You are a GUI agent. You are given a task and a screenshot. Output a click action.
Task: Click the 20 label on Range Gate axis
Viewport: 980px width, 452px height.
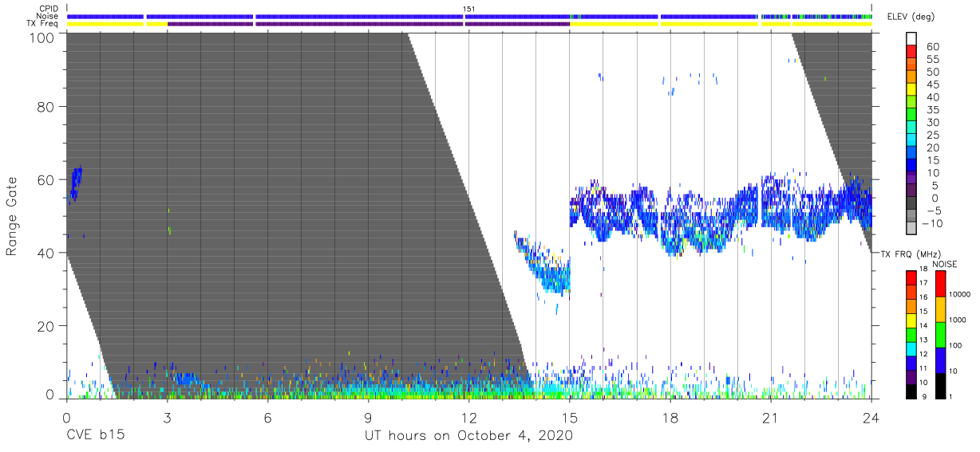(x=46, y=326)
